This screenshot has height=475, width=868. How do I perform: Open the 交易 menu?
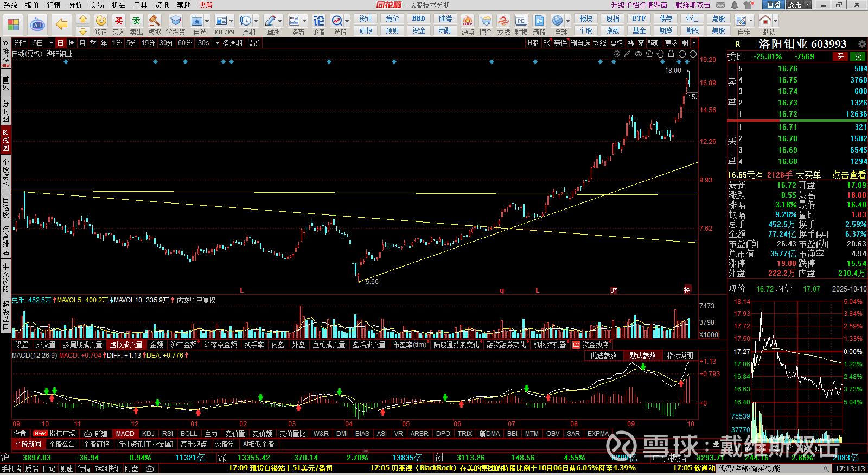coord(97,5)
